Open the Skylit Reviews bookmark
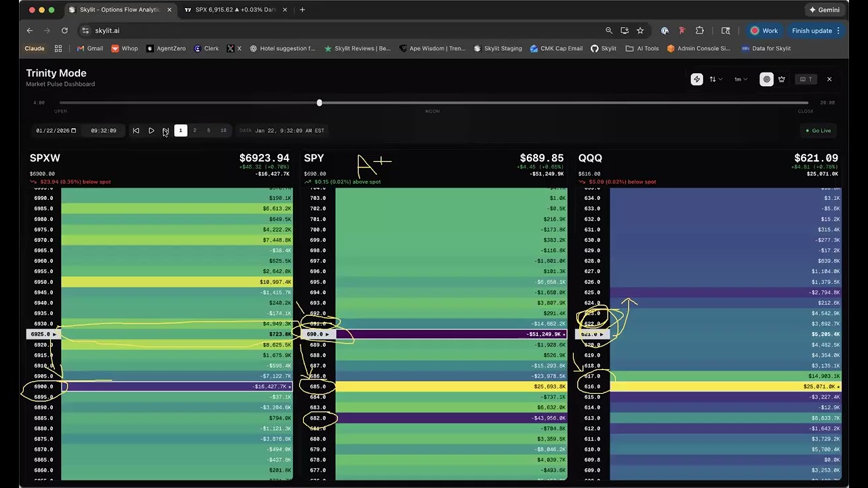The height and width of the screenshot is (488, 868). tap(357, 49)
